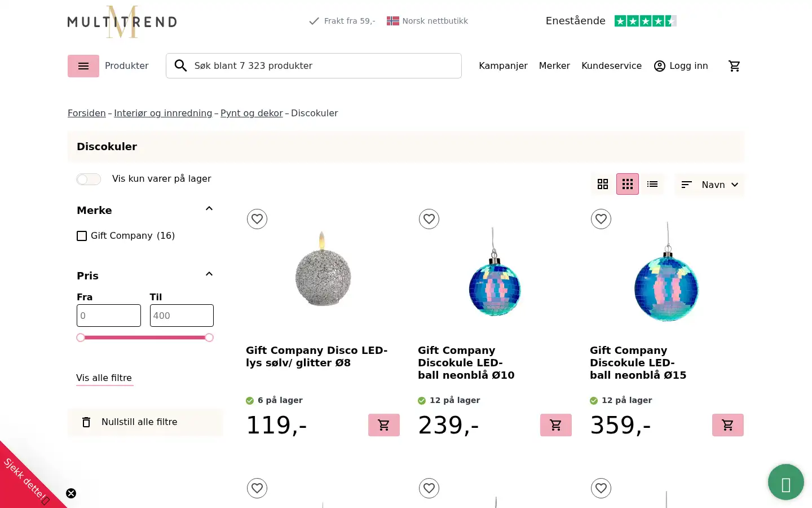The image size is (812, 508).
Task: Click the Discokuler breadcrumb text
Action: [x=315, y=113]
